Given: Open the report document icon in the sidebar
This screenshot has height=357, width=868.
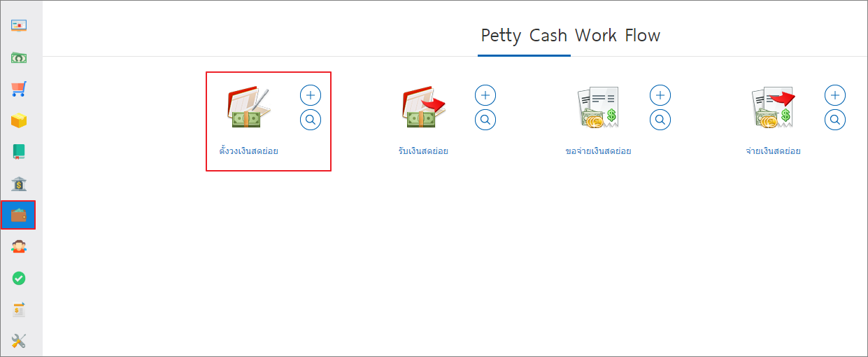Looking at the screenshot, I should 19,309.
